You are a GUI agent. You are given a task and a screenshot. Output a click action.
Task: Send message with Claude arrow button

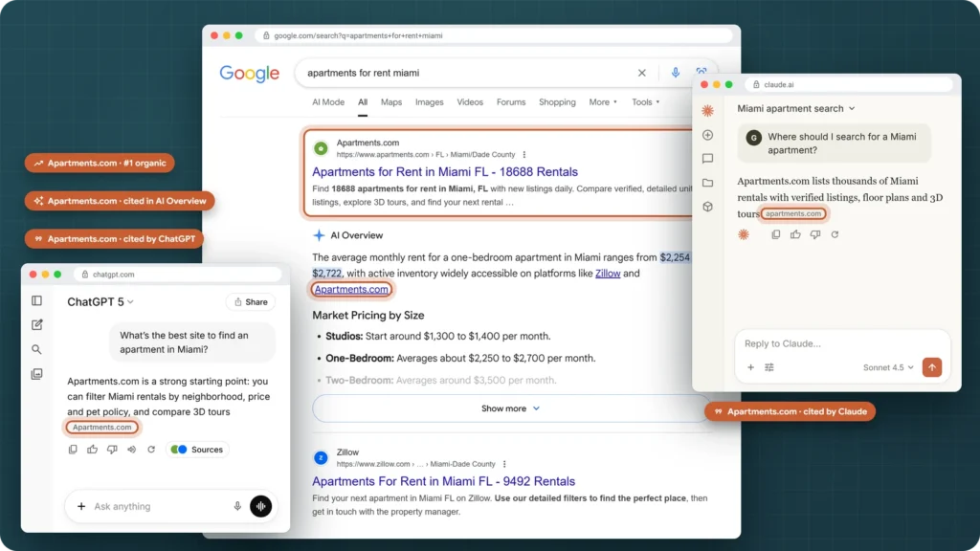[932, 367]
